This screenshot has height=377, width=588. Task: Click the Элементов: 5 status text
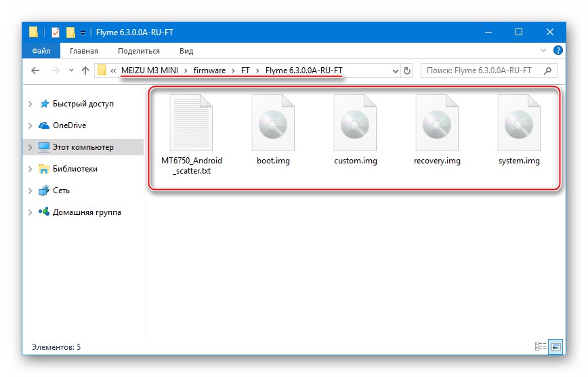(56, 347)
